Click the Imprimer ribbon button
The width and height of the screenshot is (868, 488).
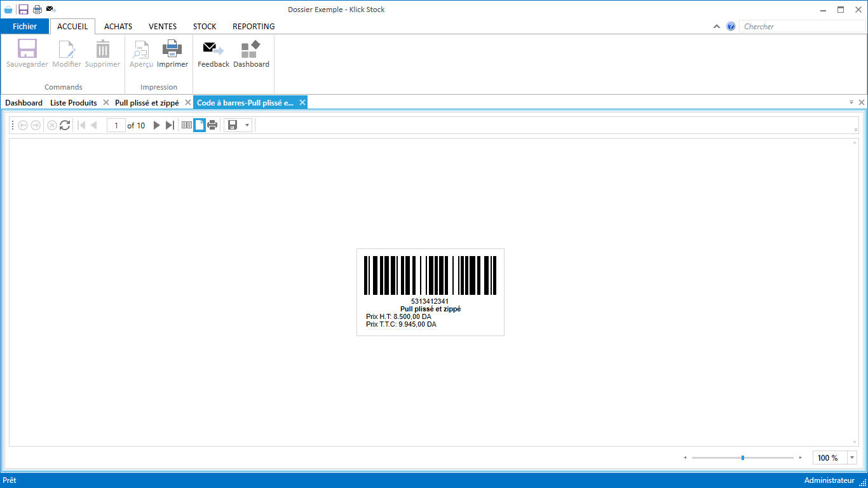(x=172, y=54)
